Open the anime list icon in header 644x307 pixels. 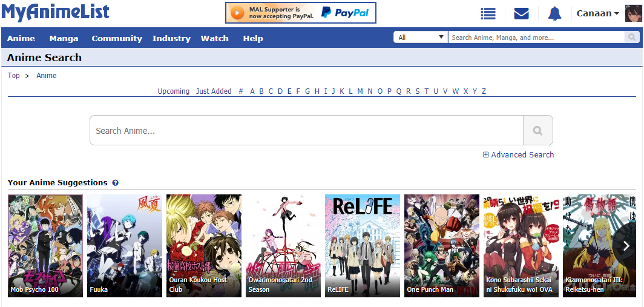(x=488, y=13)
